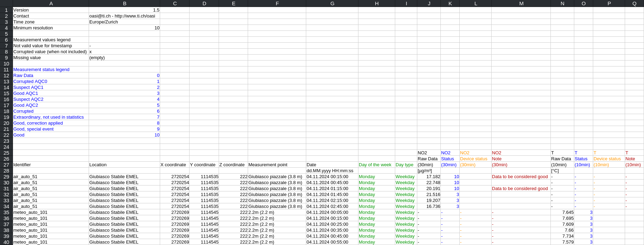
Task: Select row 1 header
Action: coord(6,10)
